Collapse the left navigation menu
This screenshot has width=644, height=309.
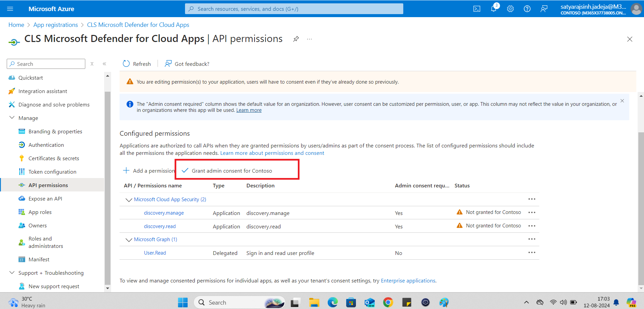(104, 64)
